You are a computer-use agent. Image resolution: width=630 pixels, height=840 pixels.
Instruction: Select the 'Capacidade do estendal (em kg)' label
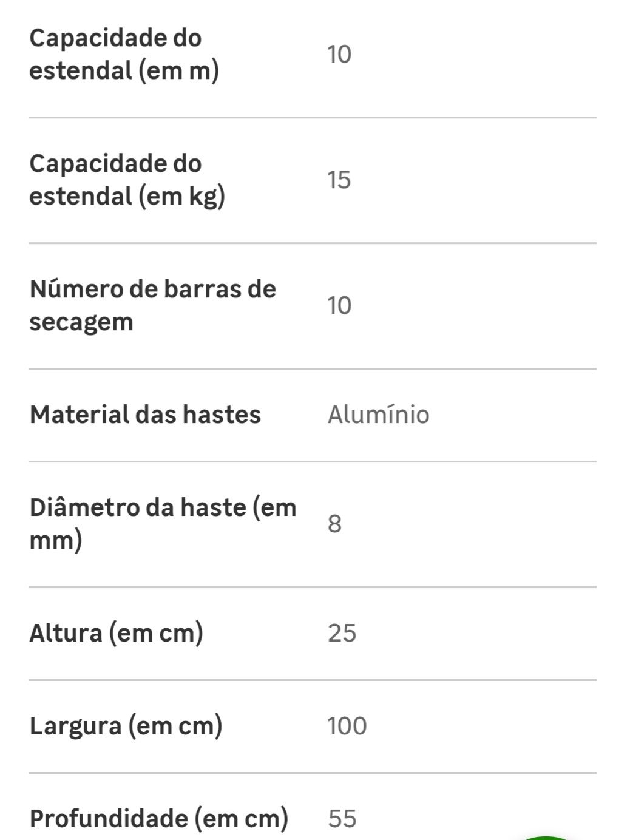tap(127, 180)
